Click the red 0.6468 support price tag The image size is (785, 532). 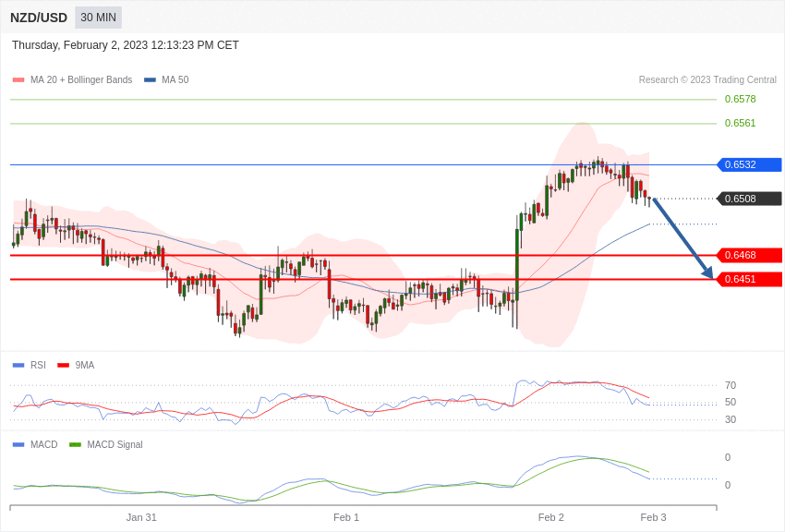click(x=750, y=255)
